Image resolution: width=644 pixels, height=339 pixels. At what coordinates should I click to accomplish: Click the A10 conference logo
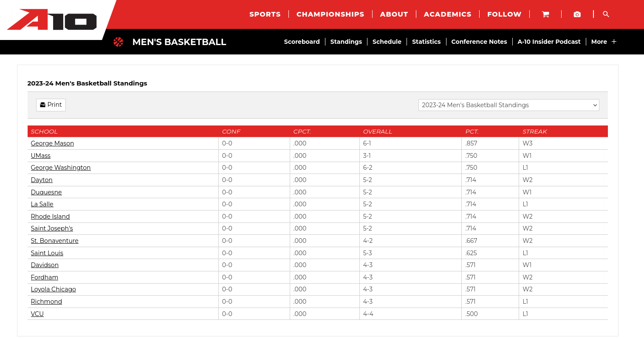click(x=52, y=20)
